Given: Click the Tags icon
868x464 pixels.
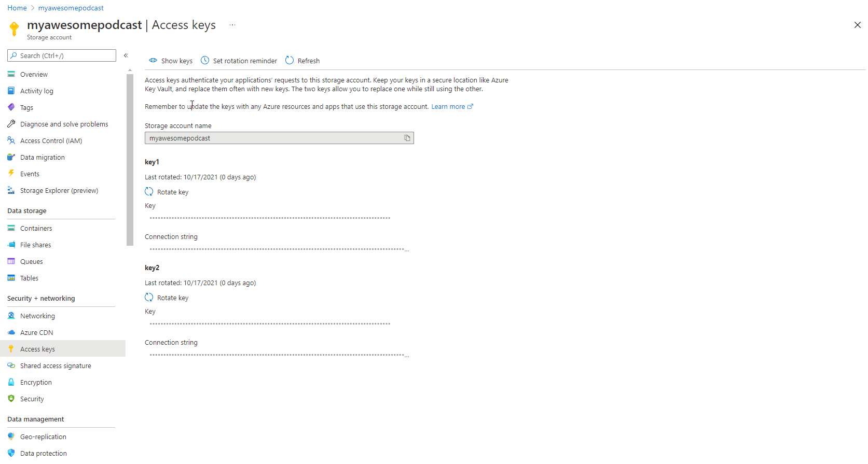Looking at the screenshot, I should (11, 107).
